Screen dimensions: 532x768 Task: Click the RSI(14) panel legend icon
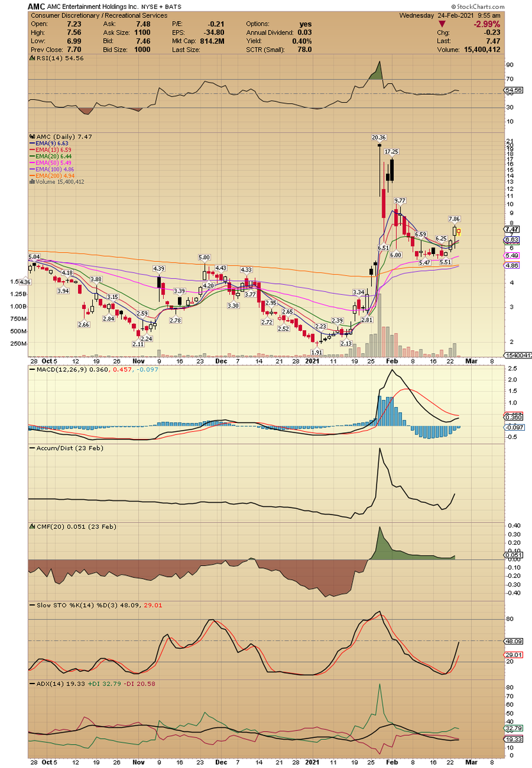coord(32,58)
